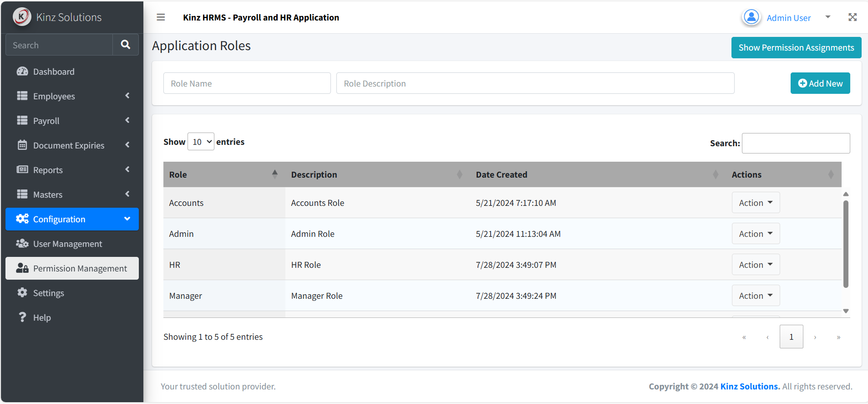Click the Employees list icon
The width and height of the screenshot is (868, 404).
coord(22,96)
